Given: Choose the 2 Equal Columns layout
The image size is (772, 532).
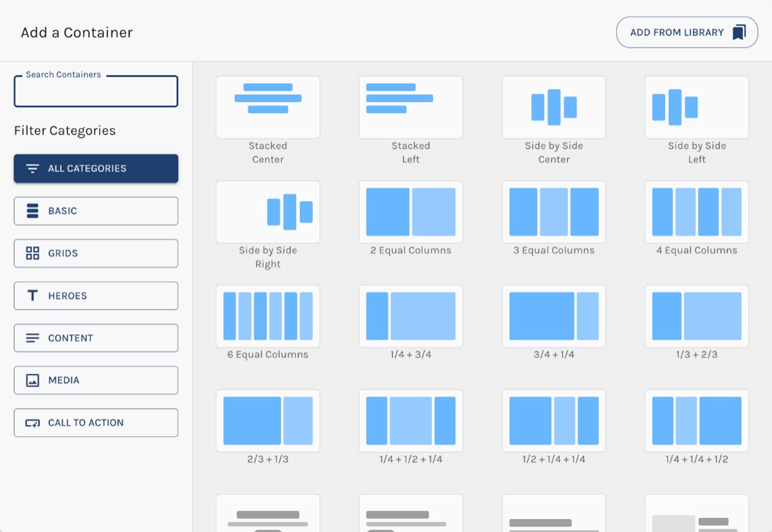Looking at the screenshot, I should 410,212.
